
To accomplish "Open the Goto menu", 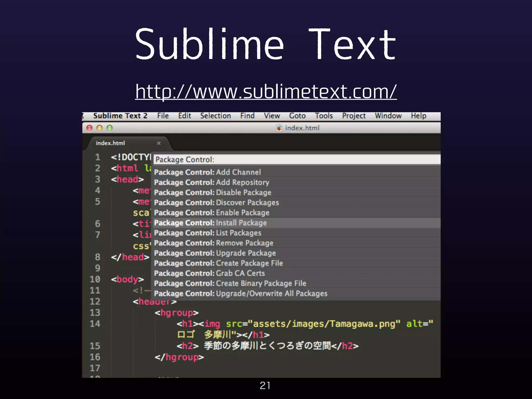I will tap(297, 116).
